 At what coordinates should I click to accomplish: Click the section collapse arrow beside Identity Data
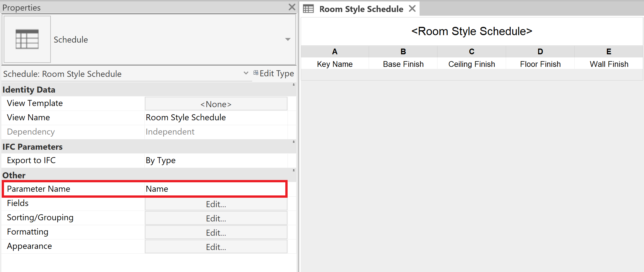pyautogui.click(x=294, y=85)
